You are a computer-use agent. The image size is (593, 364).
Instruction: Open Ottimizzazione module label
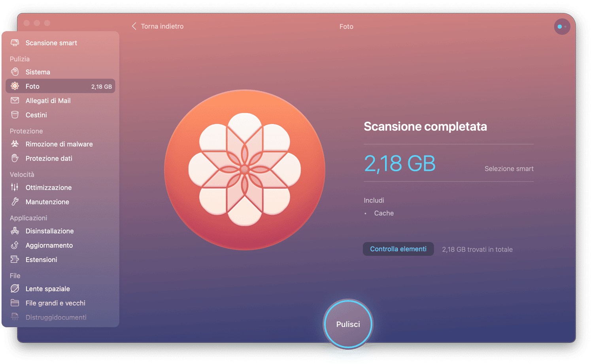pos(49,188)
